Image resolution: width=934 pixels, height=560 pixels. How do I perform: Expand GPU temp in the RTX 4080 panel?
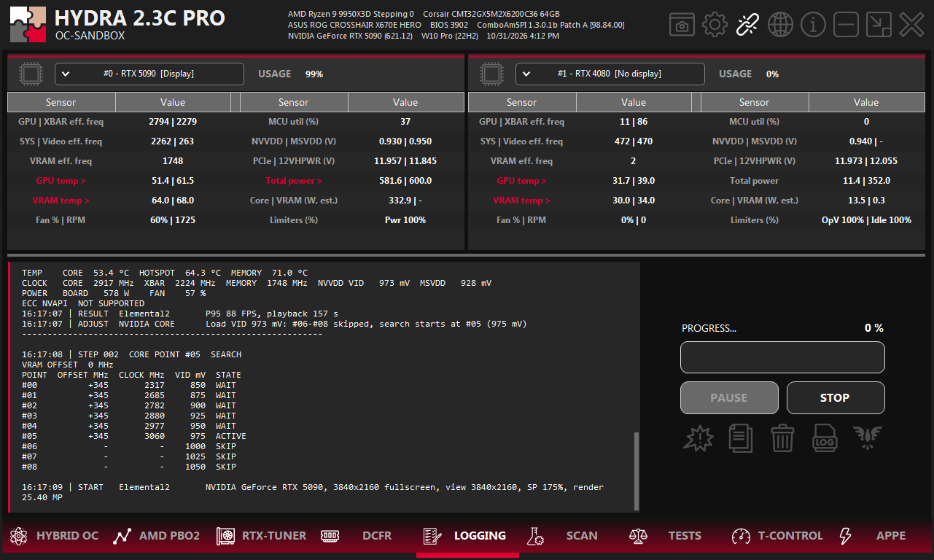[x=521, y=181]
